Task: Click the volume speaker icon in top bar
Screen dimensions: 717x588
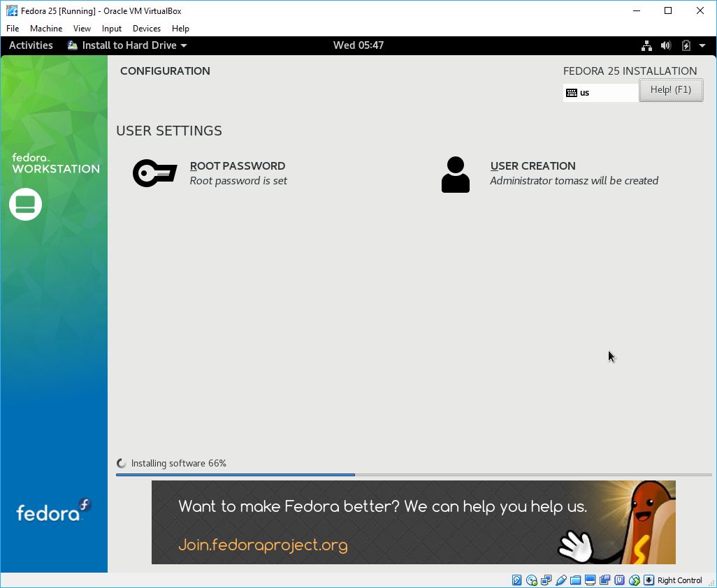Action: pyautogui.click(x=666, y=45)
